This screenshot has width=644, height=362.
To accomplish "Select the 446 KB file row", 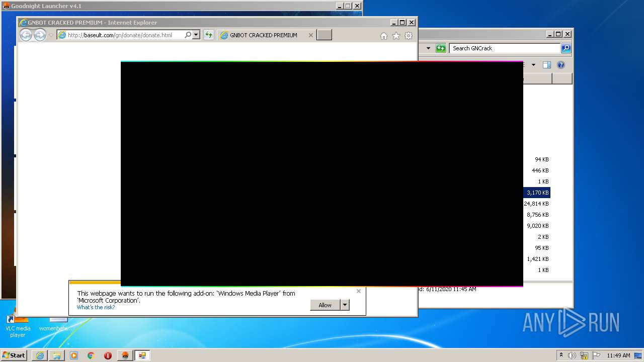I will click(537, 170).
